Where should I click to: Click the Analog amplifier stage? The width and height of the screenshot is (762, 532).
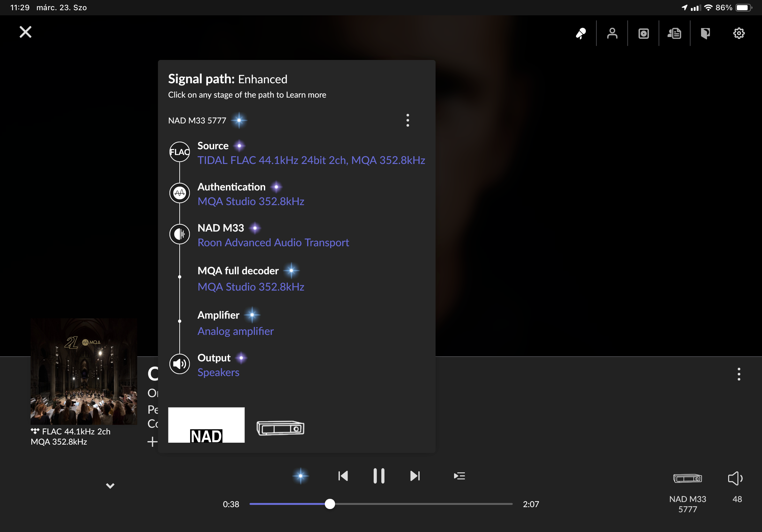coord(235,331)
